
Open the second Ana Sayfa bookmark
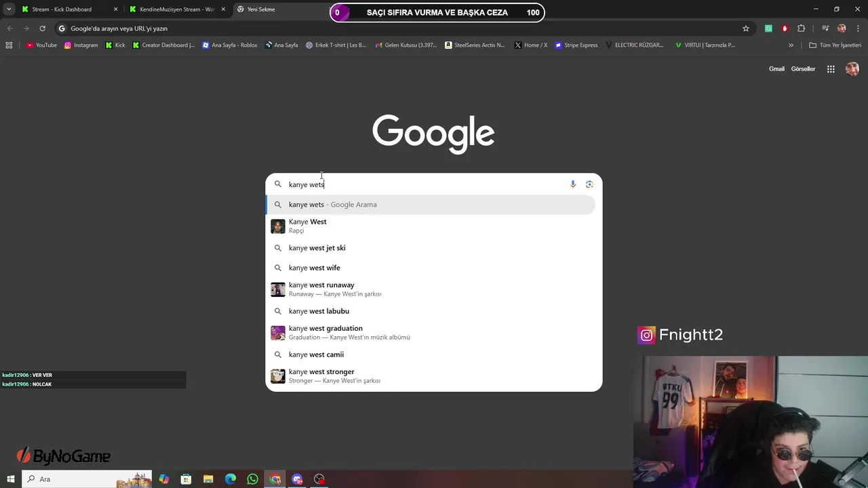tap(281, 45)
